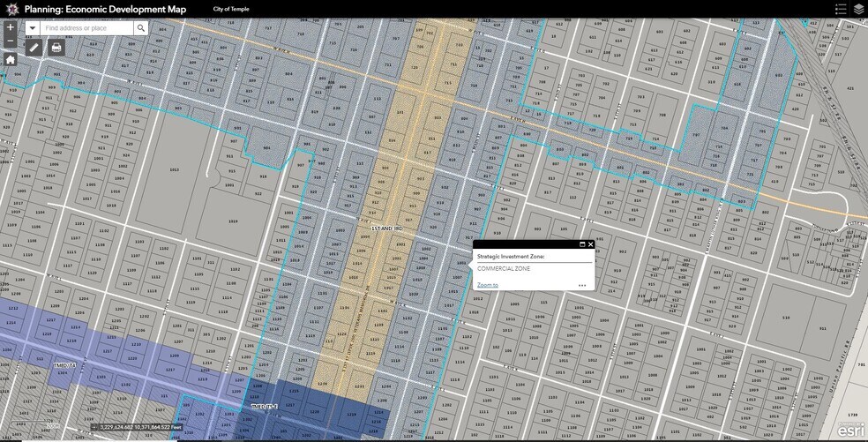868x442 pixels.
Task: Open the Legend panel in header
Action: pos(840,9)
